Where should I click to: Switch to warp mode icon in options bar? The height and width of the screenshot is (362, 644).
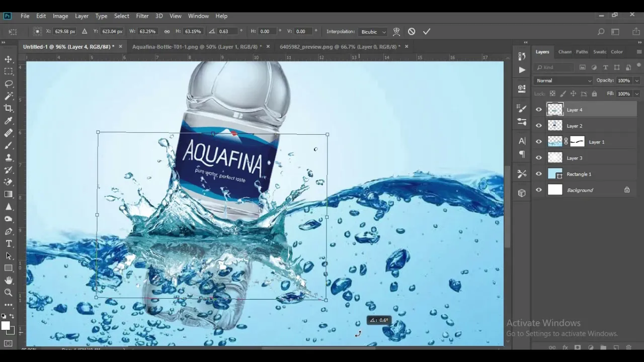(x=396, y=31)
